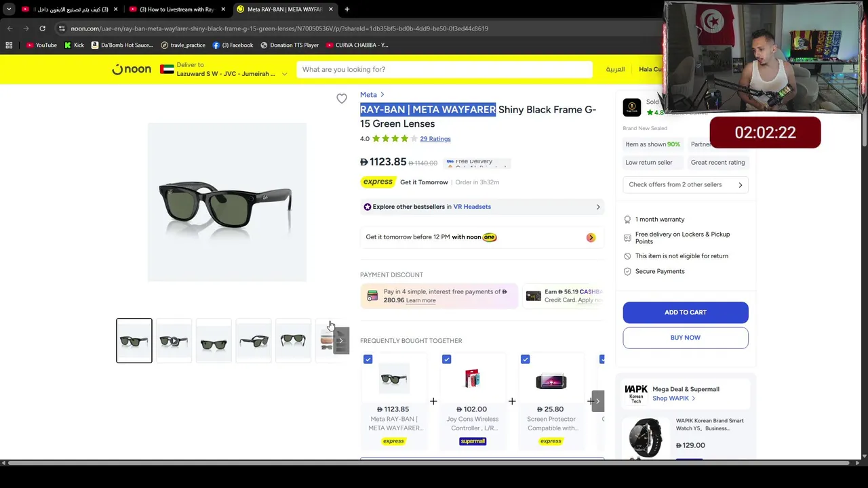Explore other bestsellers in VR Headsets
Image resolution: width=868 pixels, height=488 pixels.
coord(481,207)
